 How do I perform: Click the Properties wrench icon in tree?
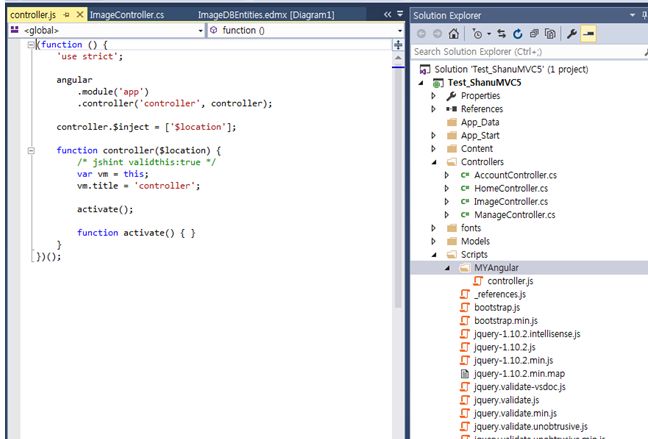(x=451, y=96)
